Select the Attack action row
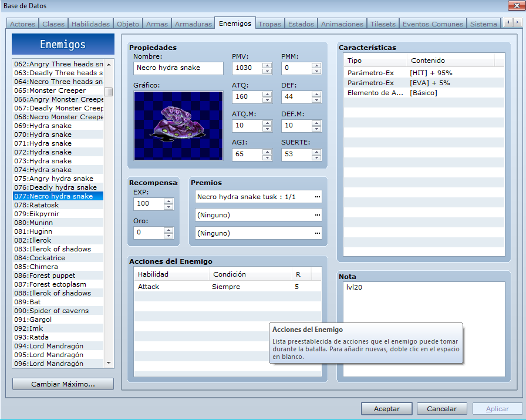Image resolution: width=526 pixels, height=420 pixels. [x=227, y=287]
